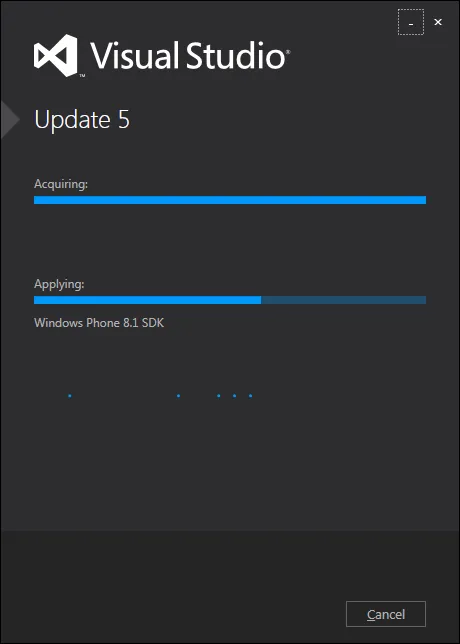Click the Visual Studio infinity logo icon
The image size is (460, 644).
tap(55, 55)
